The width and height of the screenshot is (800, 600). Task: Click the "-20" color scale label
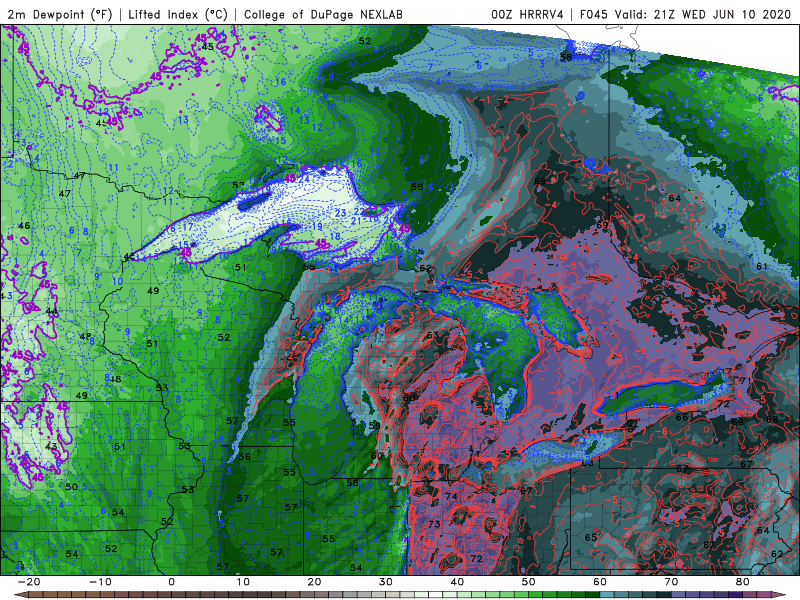[x=29, y=582]
